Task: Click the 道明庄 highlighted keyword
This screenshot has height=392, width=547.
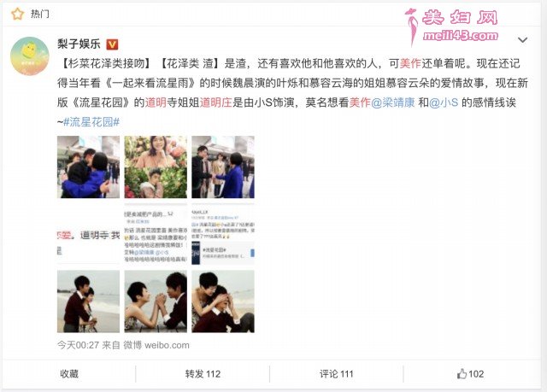Action: click(215, 102)
